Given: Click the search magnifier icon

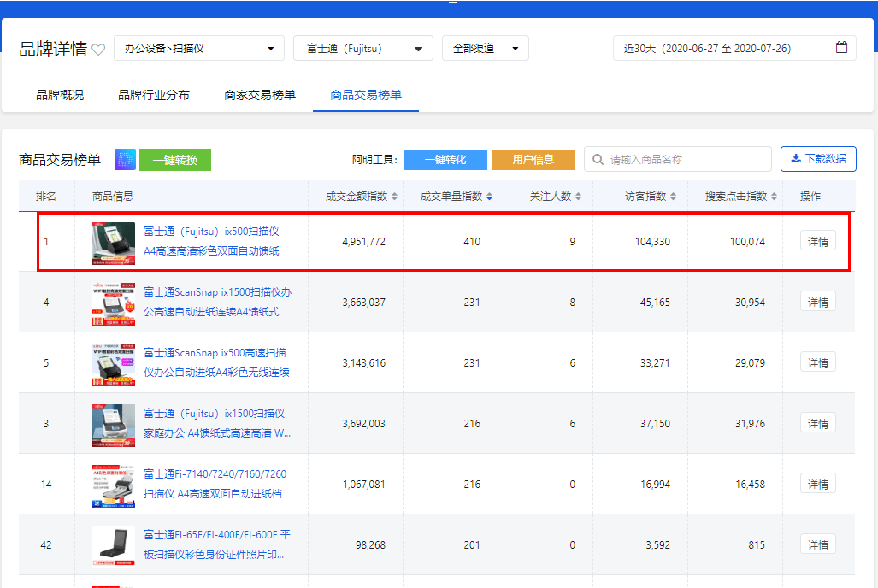Looking at the screenshot, I should tap(598, 160).
